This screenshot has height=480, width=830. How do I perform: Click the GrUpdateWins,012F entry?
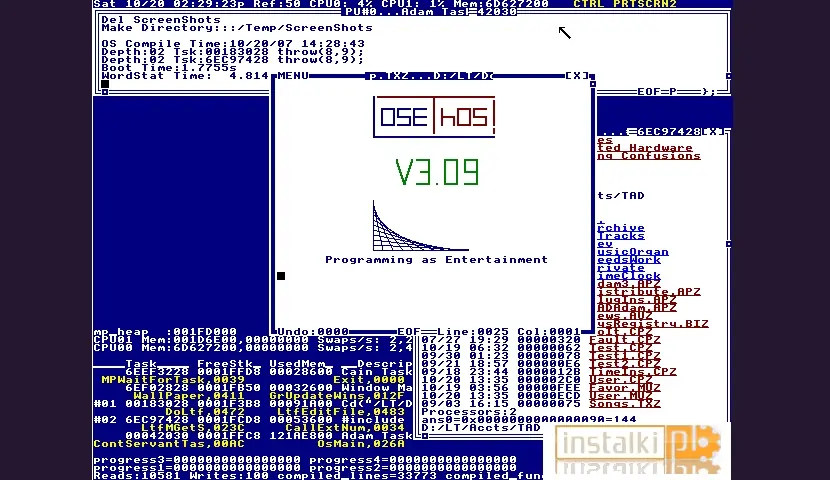(337, 395)
